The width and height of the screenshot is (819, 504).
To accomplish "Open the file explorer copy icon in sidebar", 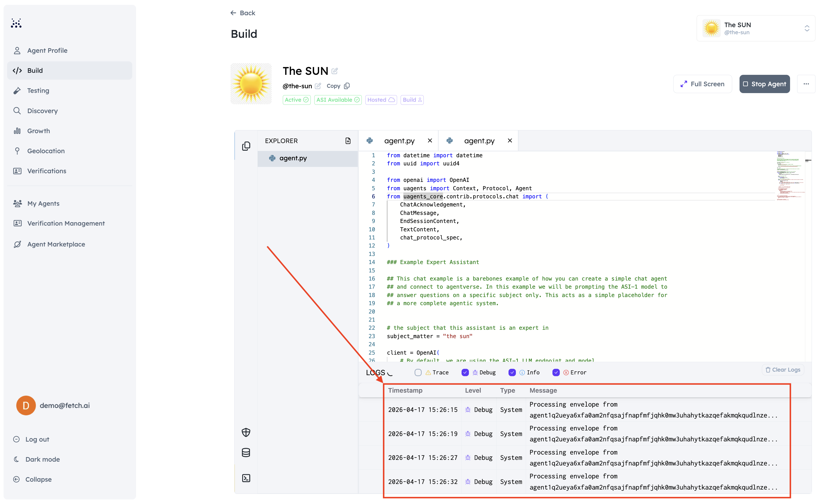I will (246, 146).
